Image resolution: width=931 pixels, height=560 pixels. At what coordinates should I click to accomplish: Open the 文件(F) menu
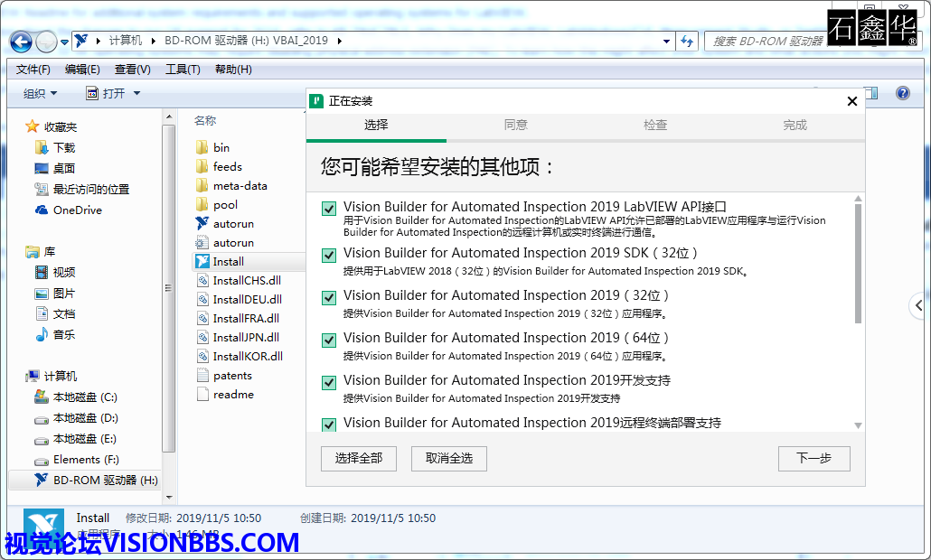point(33,70)
